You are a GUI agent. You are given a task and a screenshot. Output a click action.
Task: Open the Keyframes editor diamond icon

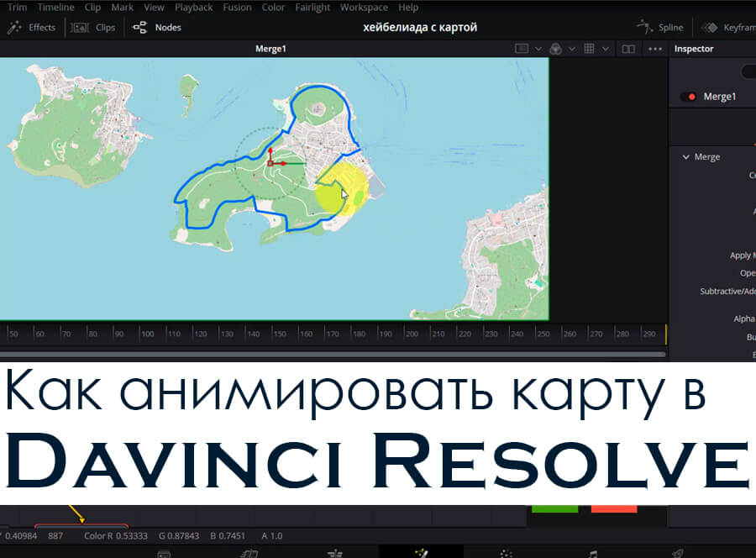710,28
